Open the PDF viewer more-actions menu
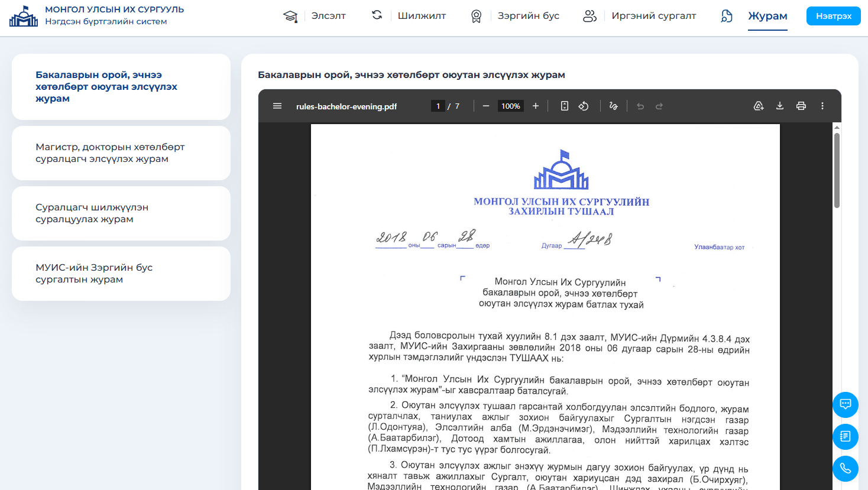Screen dimensions: 868x490 coord(822,106)
